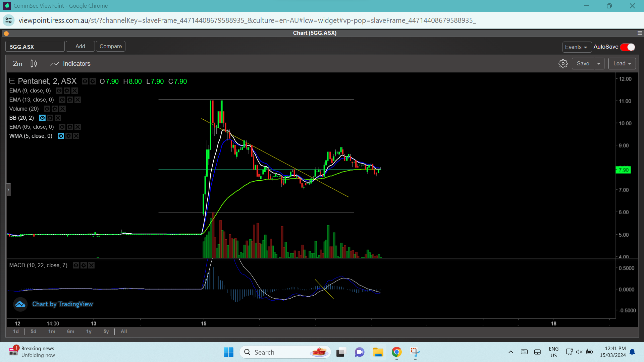Click the Chrome address bar URL

click(247, 20)
